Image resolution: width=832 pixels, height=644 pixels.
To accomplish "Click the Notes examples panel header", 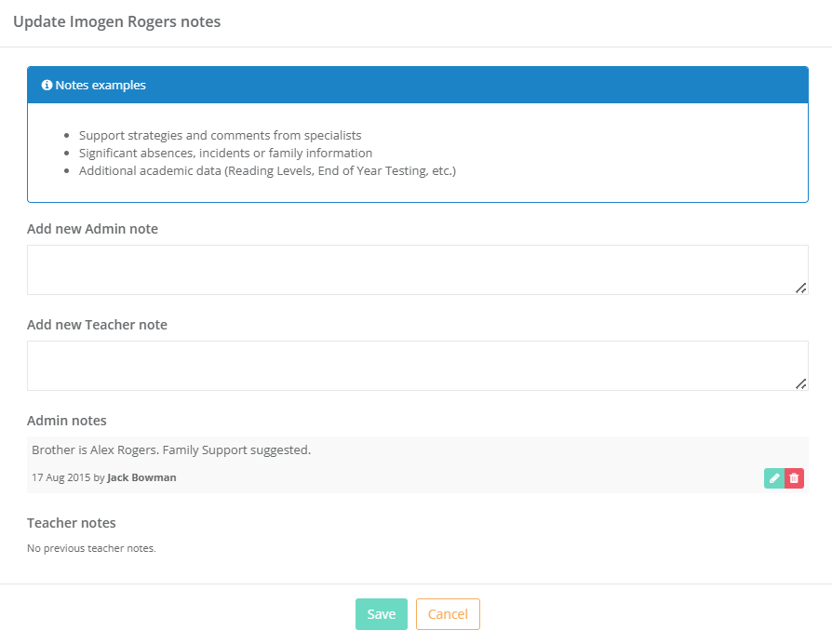I will click(x=418, y=85).
